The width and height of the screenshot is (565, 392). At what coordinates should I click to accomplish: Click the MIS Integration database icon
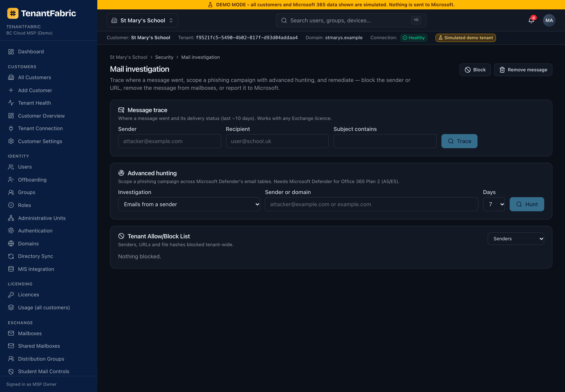click(x=11, y=269)
